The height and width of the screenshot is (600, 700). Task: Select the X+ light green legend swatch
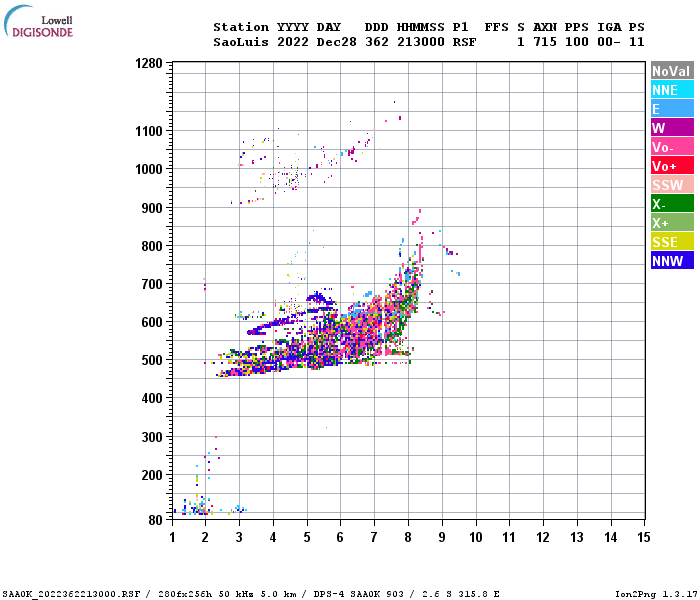coord(672,222)
